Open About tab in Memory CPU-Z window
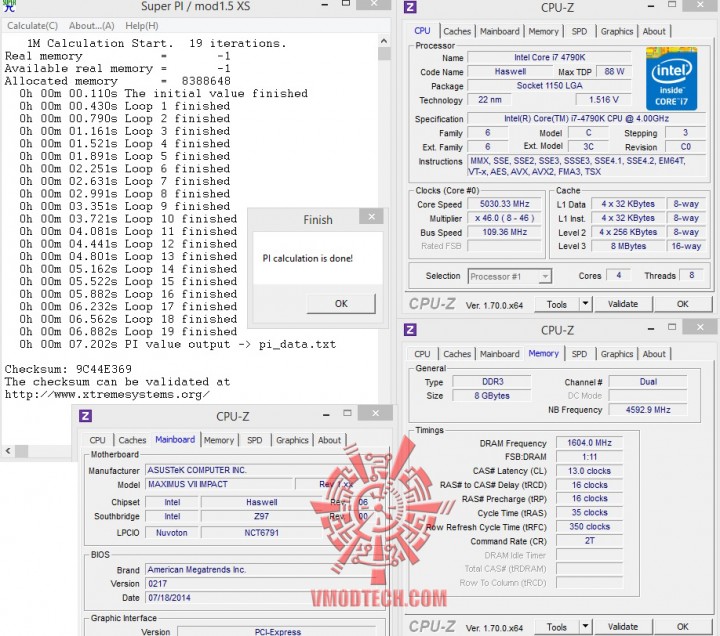720x636 pixels. [x=654, y=354]
